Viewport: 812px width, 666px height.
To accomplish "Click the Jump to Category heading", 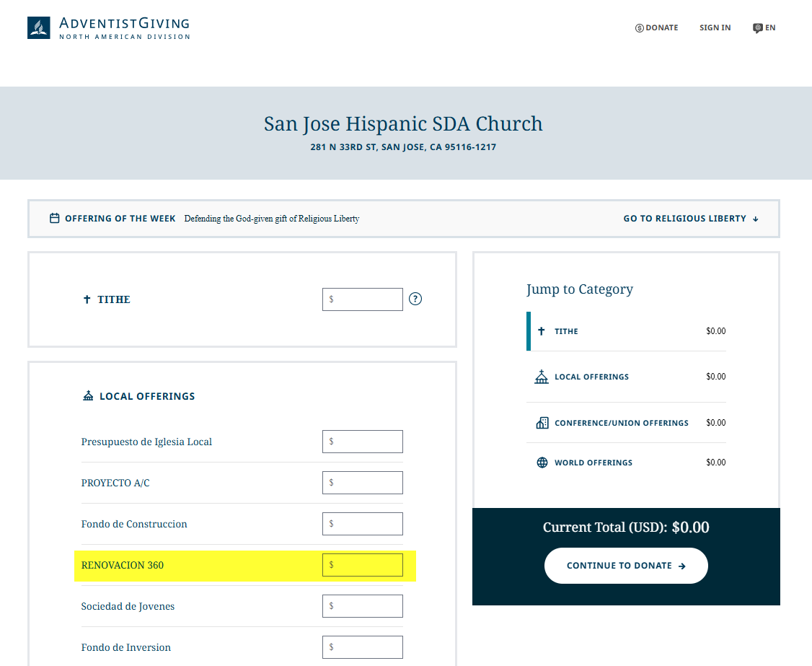I will [580, 289].
